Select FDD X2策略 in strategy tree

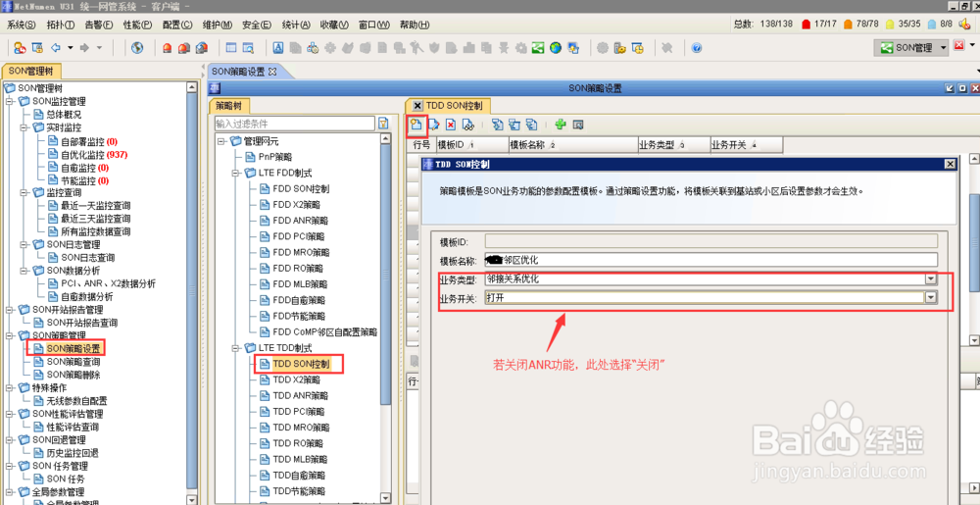(297, 204)
